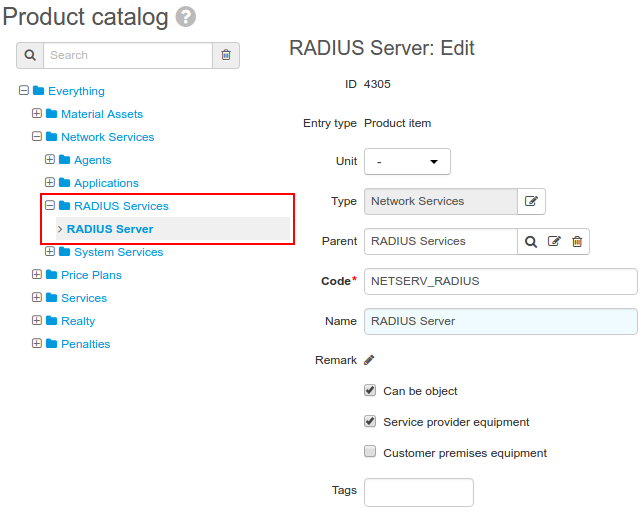This screenshot has height=520, width=644.
Task: Collapse the Network Services node
Action: (37, 136)
